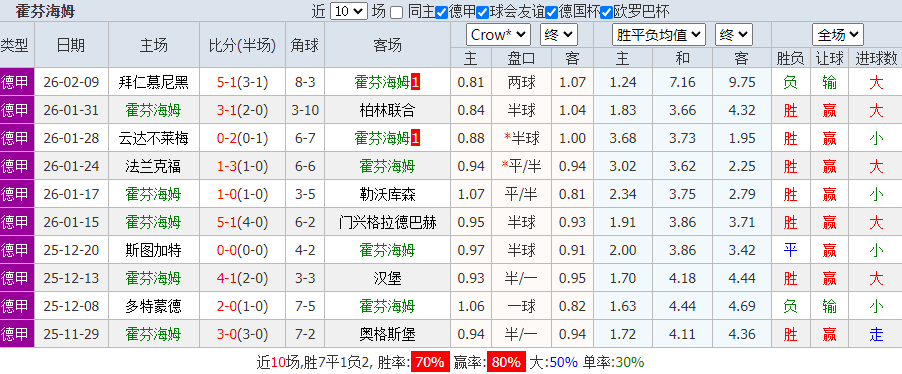Click the red card badge in the 26-01-28 row

(415, 138)
